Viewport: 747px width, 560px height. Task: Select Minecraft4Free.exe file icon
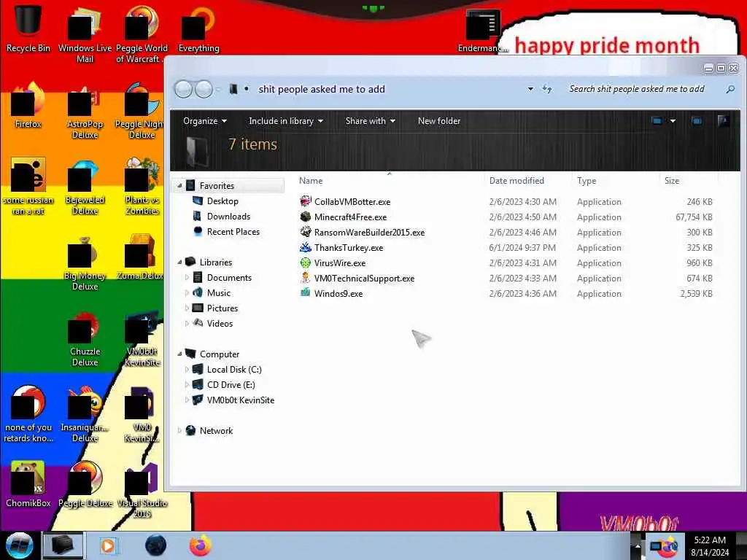(x=306, y=217)
